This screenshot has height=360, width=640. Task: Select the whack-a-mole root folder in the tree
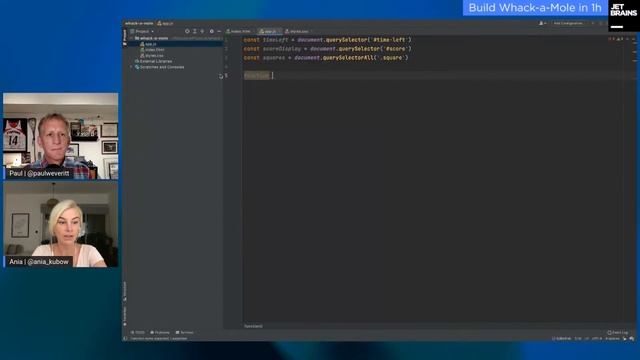[x=151, y=38]
